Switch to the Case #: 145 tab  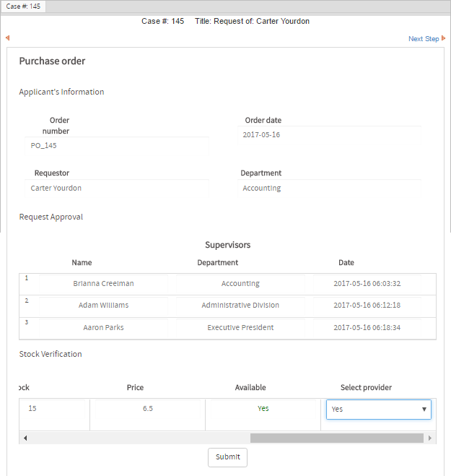pyautogui.click(x=24, y=6)
